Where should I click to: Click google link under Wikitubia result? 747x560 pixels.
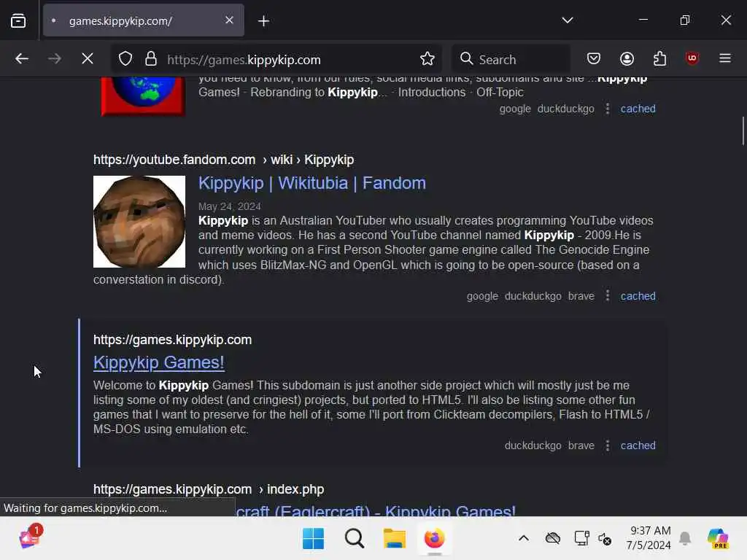tap(482, 296)
